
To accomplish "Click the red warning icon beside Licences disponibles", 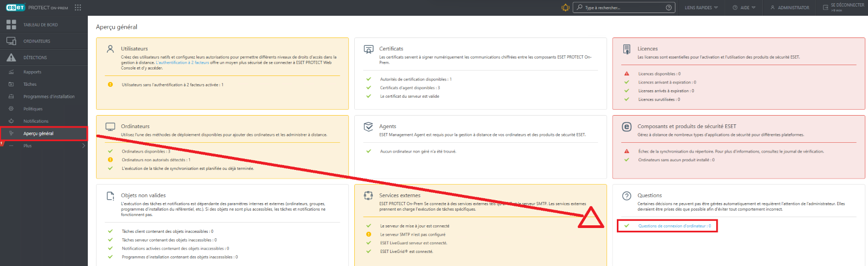I will coord(627,74).
